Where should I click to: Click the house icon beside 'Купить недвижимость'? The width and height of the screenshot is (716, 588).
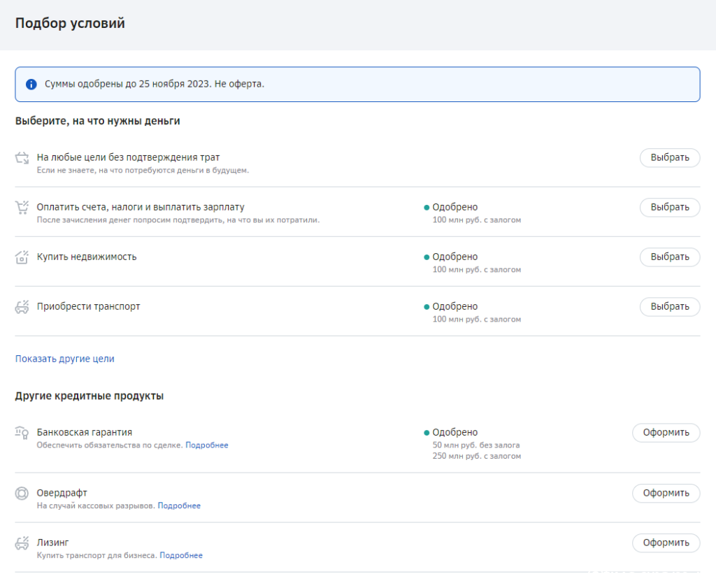(22, 257)
